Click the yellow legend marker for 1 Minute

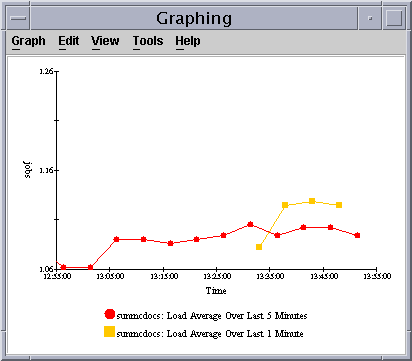[109, 332]
